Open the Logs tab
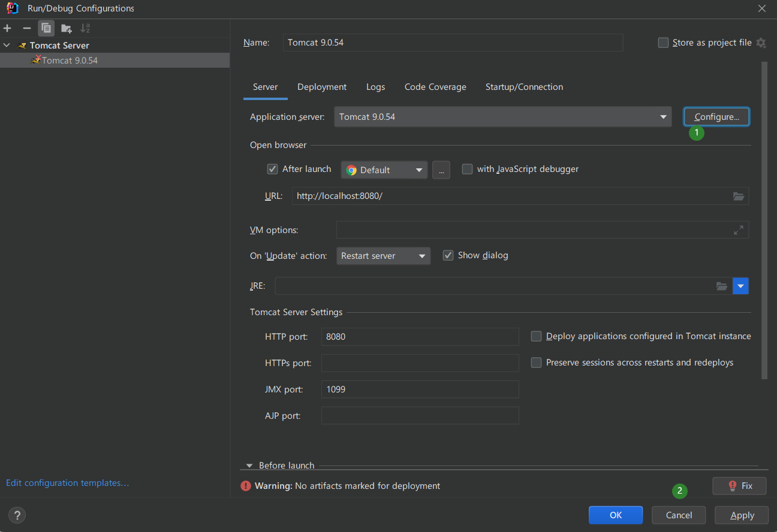The height and width of the screenshot is (532, 777). point(375,87)
